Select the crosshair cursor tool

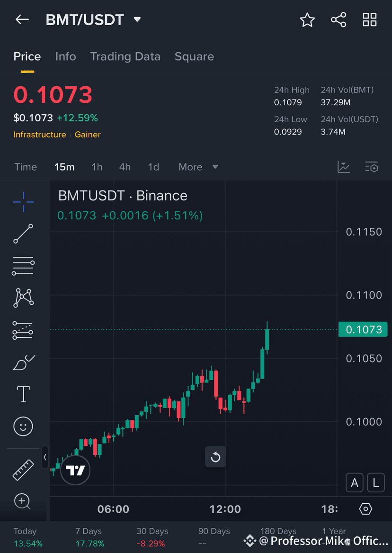coord(23,201)
